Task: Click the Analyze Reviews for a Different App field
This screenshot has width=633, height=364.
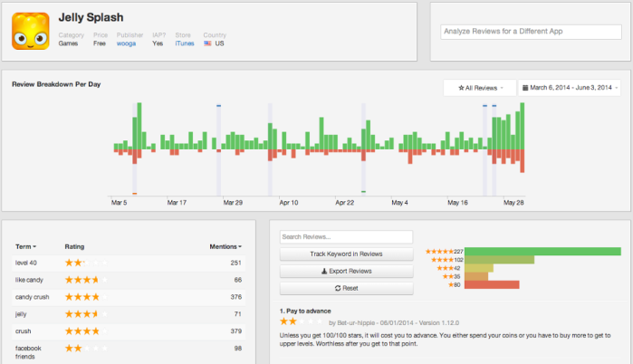Action: [531, 32]
